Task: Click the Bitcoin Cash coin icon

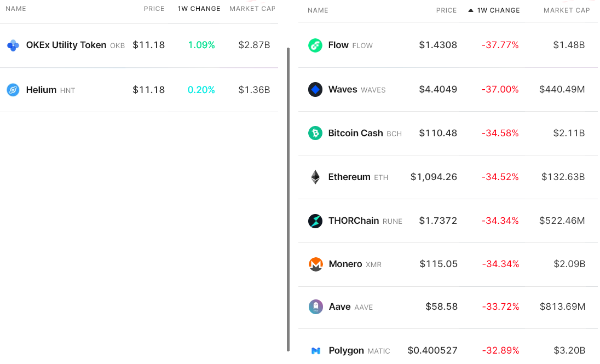Action: (315, 133)
